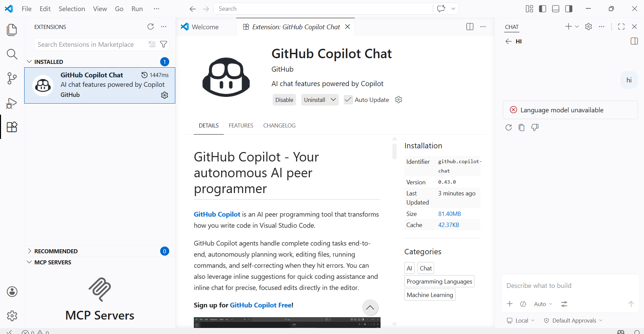Open extension settings gear beside Auto Update
The image size is (644, 334).
pyautogui.click(x=399, y=100)
